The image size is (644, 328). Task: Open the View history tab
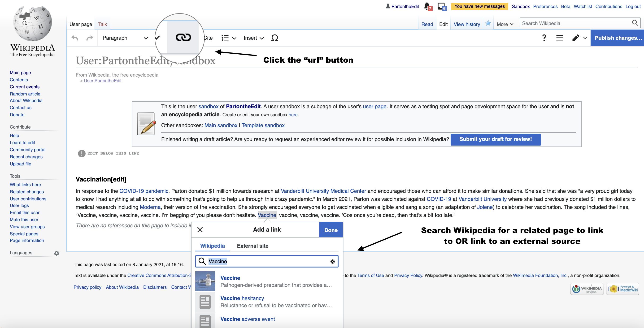pyautogui.click(x=467, y=24)
